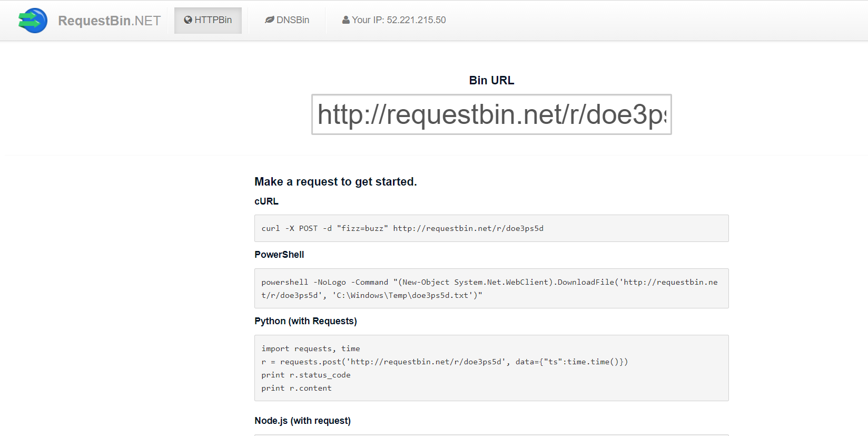This screenshot has height=436, width=868.
Task: Click the Make a request to get started heading
Action: (x=336, y=181)
